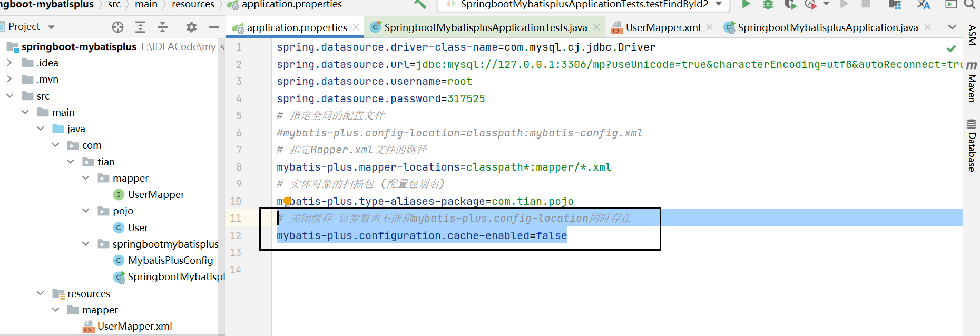Click the locate file target icon
The height and width of the screenshot is (336, 980).
click(x=117, y=27)
